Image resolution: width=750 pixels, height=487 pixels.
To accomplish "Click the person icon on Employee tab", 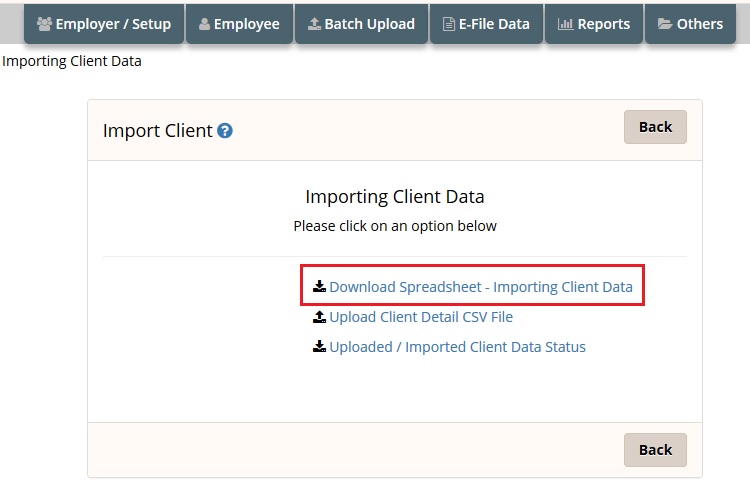I will (204, 24).
